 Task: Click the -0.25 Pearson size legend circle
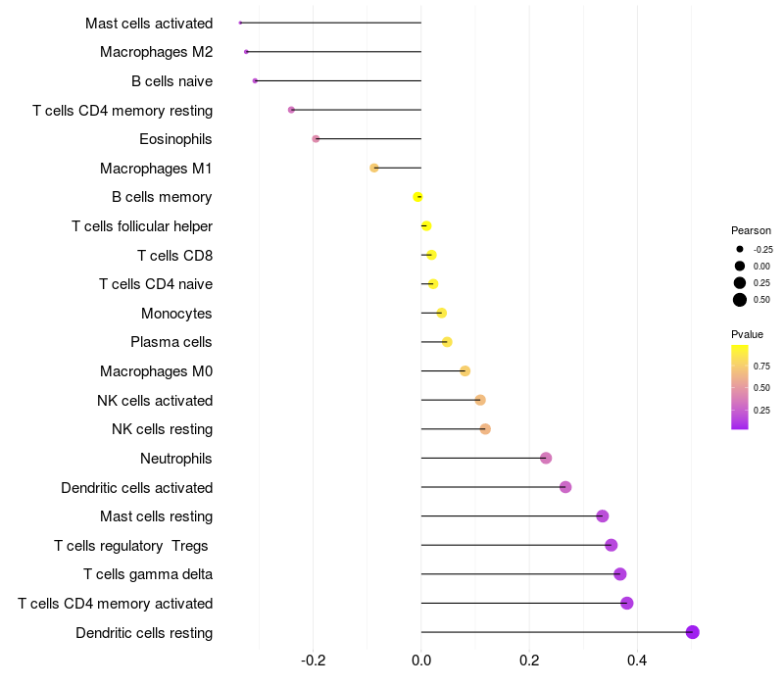(740, 249)
